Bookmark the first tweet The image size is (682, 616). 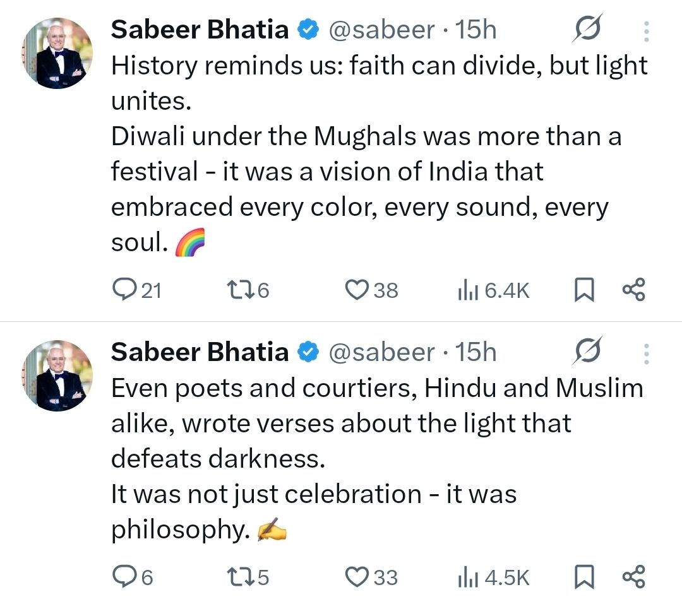point(585,290)
